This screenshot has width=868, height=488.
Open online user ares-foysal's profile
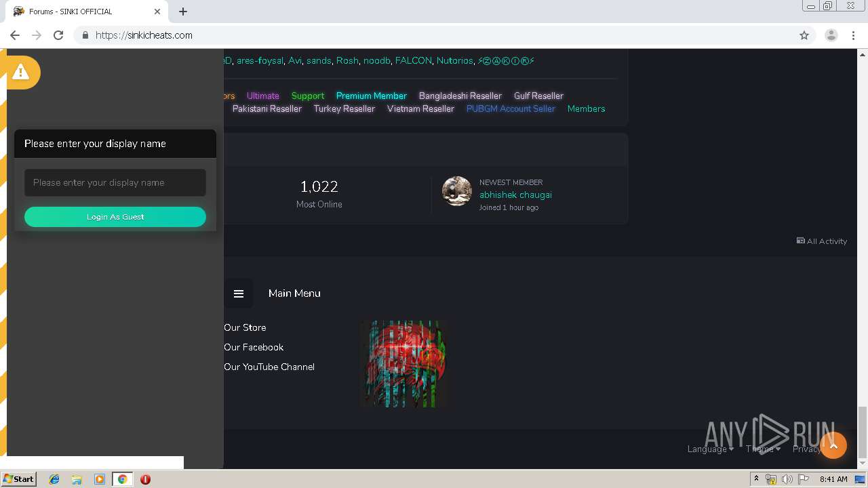pos(260,60)
